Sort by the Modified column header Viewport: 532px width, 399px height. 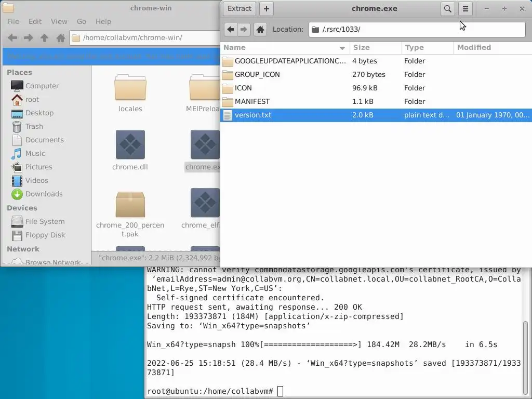[x=493, y=47]
